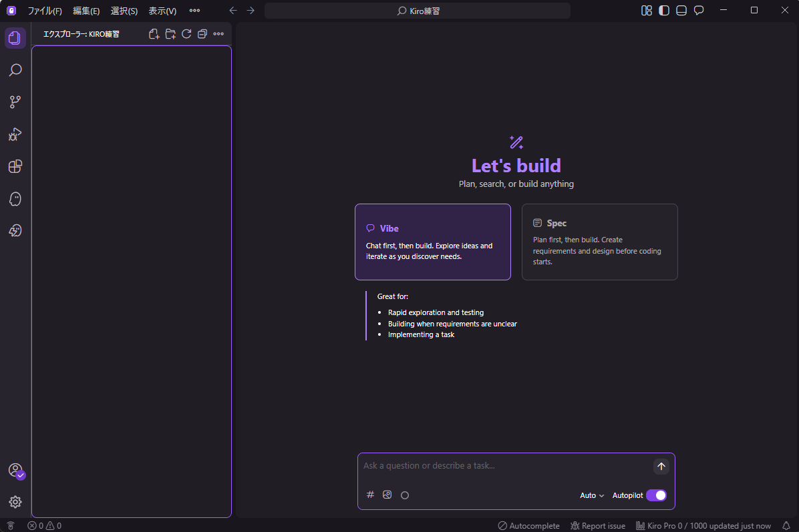This screenshot has height=532, width=799.
Task: Toggle the bottom panel layout button
Action: [681, 11]
